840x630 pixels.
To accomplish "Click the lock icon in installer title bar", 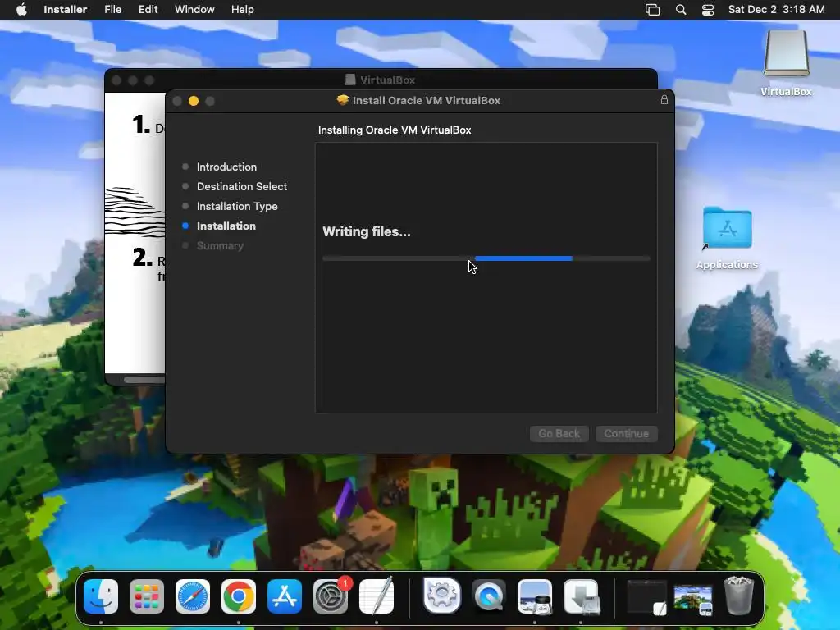I will point(664,99).
